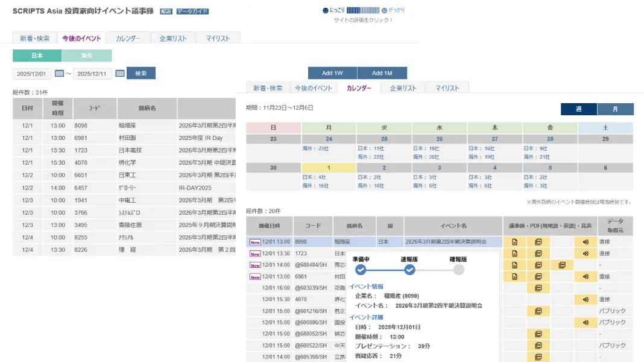Click the 日付 column header
Viewport: 644px width, 362px height.
click(28, 108)
